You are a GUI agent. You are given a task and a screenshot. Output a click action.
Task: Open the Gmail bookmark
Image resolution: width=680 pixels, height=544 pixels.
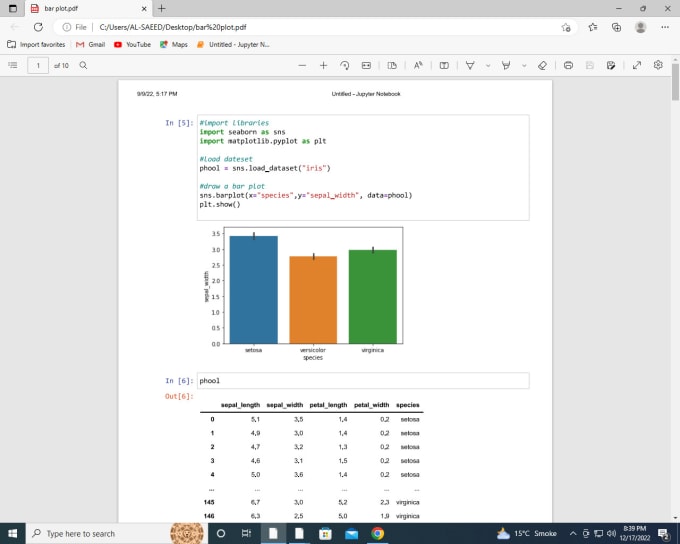point(91,44)
